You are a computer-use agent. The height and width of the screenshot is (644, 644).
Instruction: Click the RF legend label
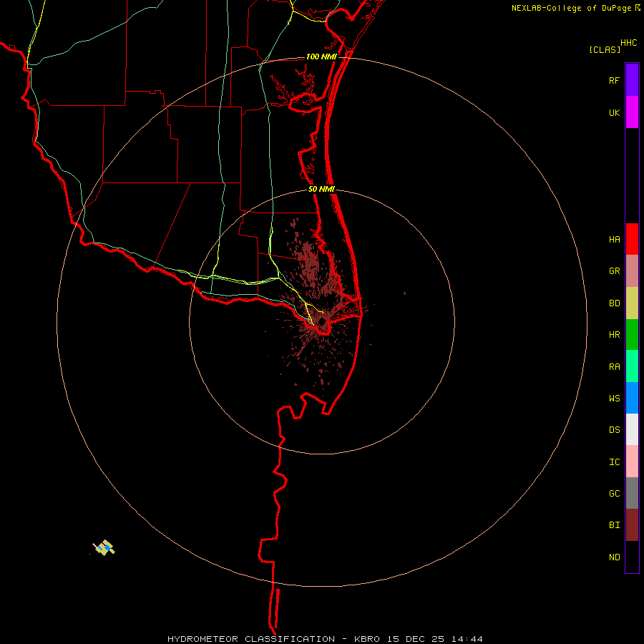coord(614,81)
